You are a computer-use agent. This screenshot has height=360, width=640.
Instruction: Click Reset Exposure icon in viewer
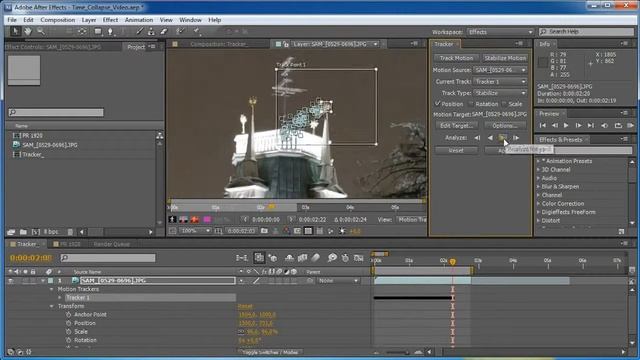tap(342, 231)
